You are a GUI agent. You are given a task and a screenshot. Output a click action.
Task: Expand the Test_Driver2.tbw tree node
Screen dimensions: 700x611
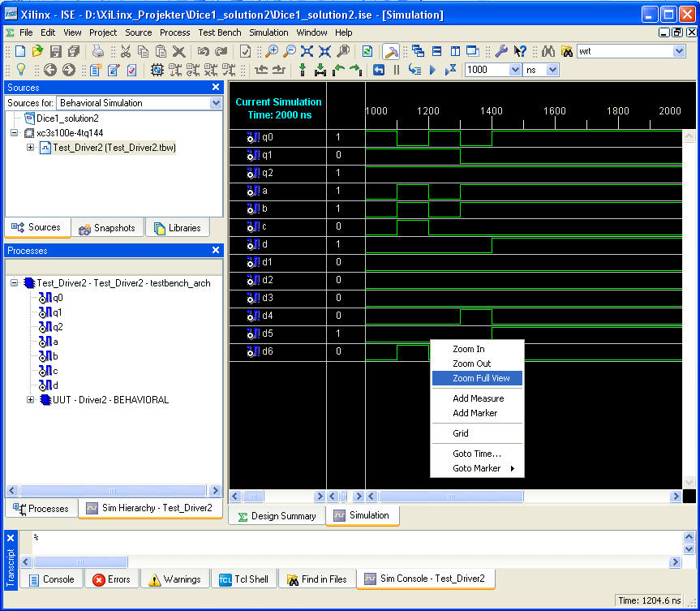point(30,147)
